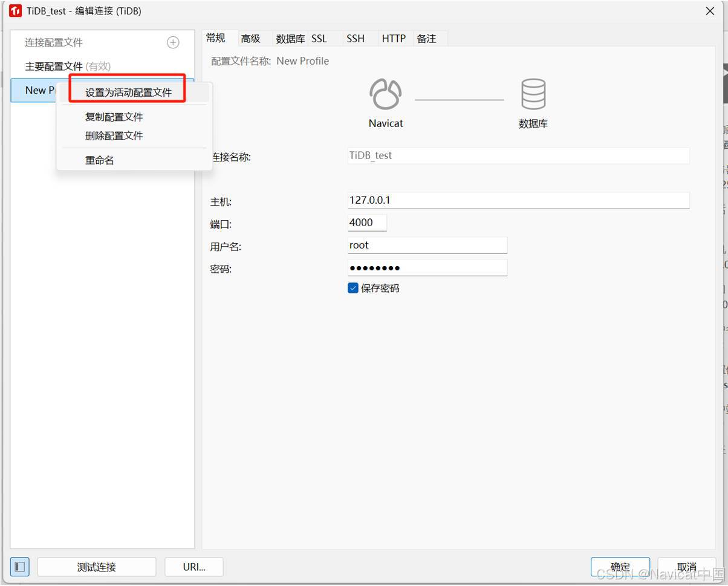Viewport: 728px width, 586px height.
Task: Toggle the profile sidebar panel icon
Action: click(x=20, y=567)
